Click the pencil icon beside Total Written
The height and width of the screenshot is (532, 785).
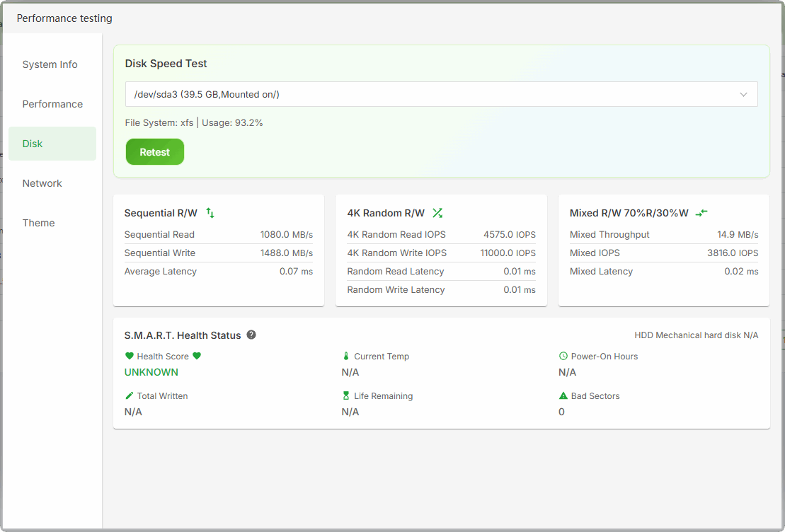click(x=129, y=396)
